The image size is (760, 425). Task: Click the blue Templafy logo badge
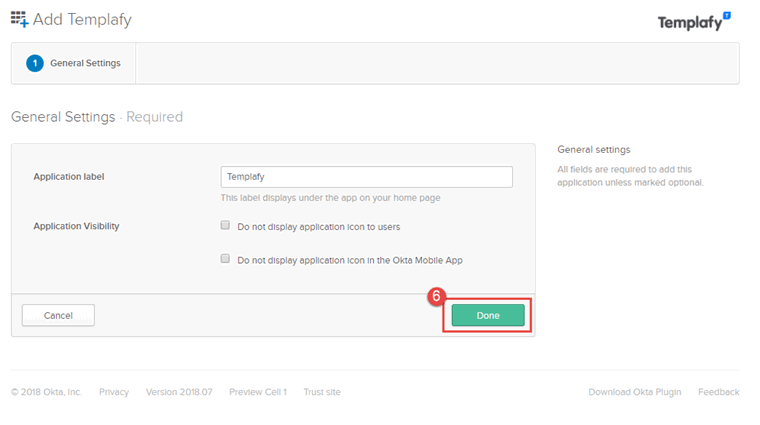pyautogui.click(x=727, y=16)
